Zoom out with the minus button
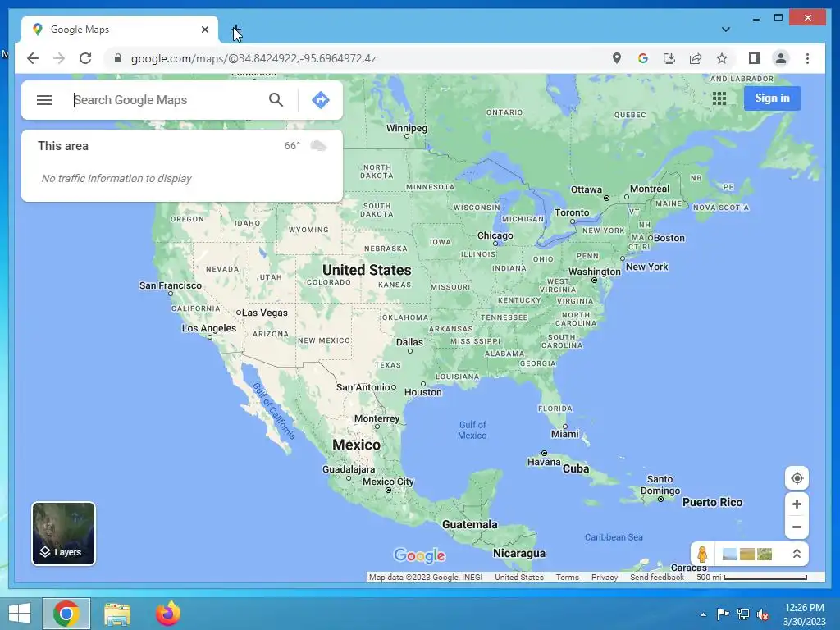This screenshot has height=630, width=840. 797,527
